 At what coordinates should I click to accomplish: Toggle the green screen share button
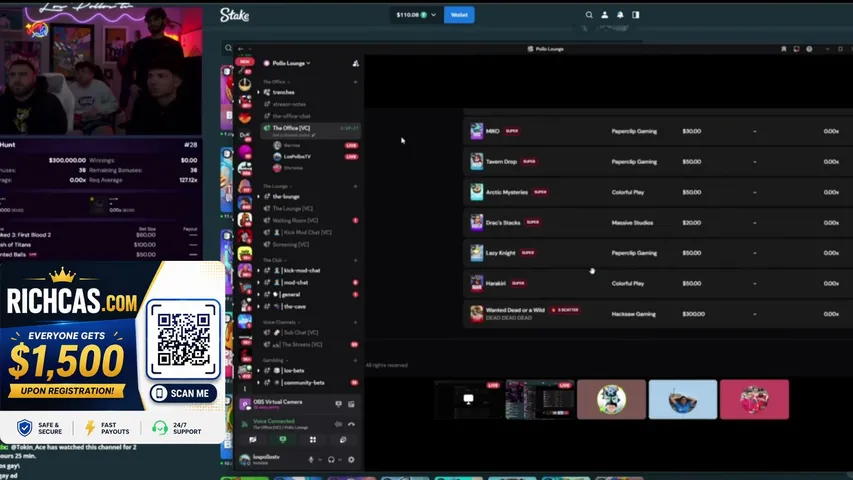click(x=283, y=440)
